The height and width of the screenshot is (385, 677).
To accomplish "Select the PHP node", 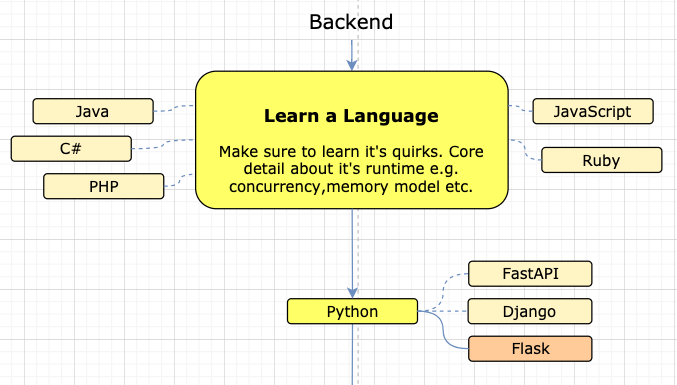I will (x=104, y=186).
